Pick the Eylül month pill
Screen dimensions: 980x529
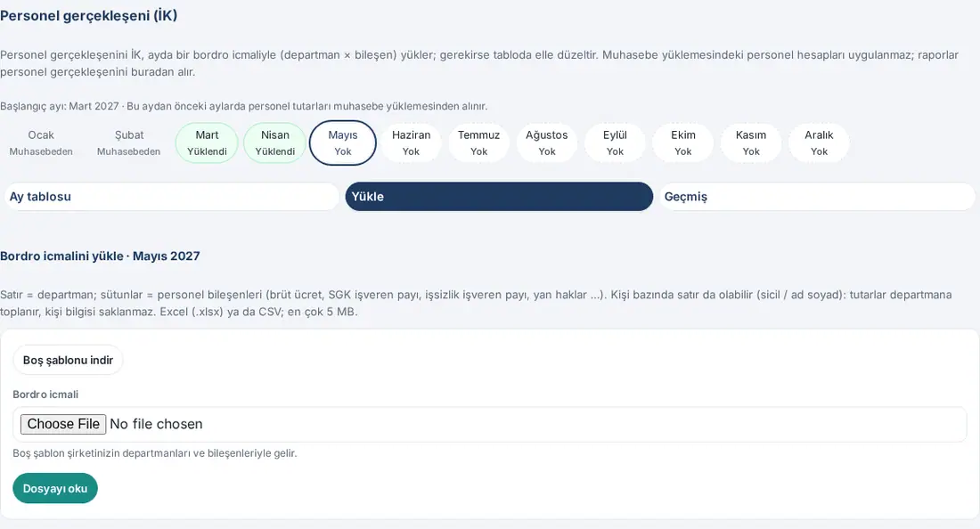[615, 143]
